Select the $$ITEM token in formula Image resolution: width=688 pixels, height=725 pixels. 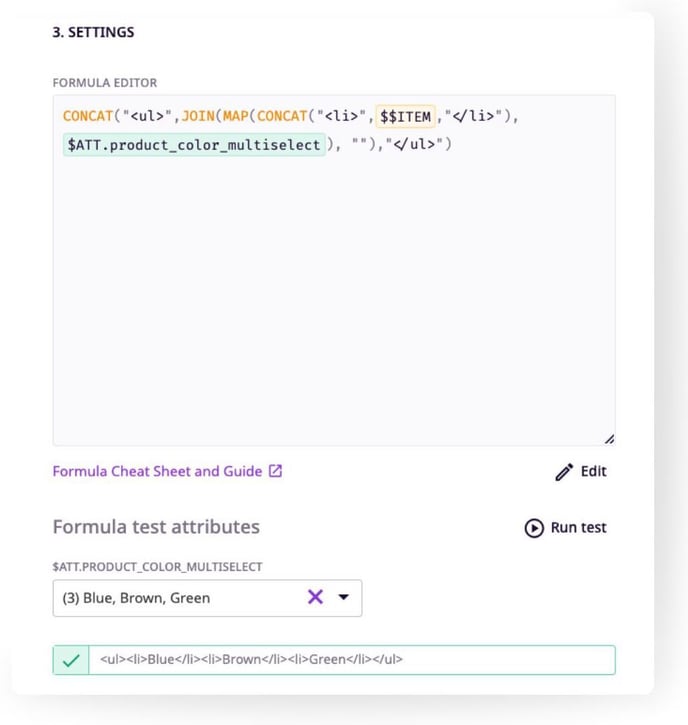[405, 116]
